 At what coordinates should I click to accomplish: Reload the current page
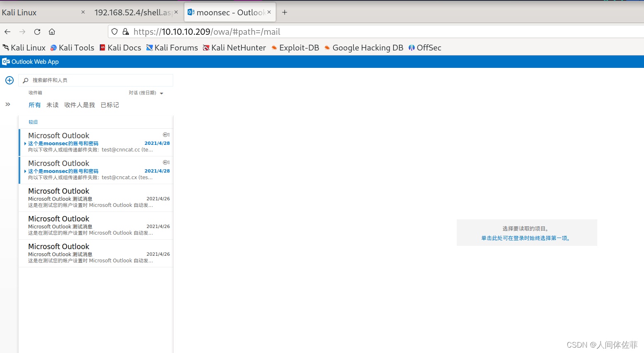[37, 32]
